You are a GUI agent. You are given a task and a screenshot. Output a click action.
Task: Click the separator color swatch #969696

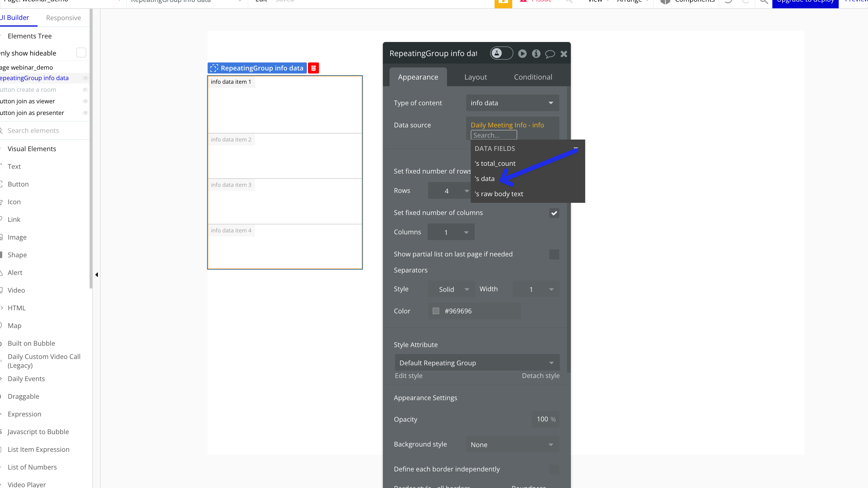[x=436, y=311]
